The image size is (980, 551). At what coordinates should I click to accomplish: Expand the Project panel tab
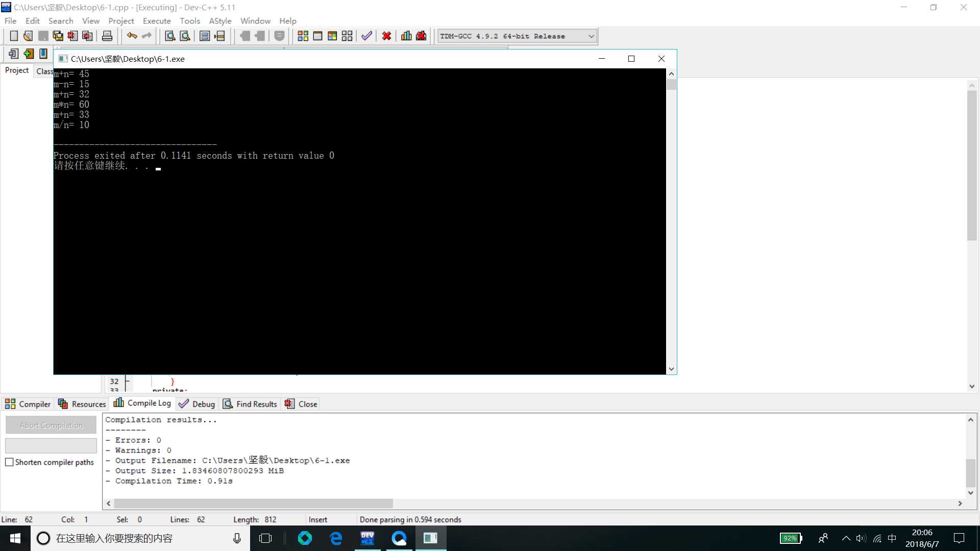pyautogui.click(x=17, y=70)
